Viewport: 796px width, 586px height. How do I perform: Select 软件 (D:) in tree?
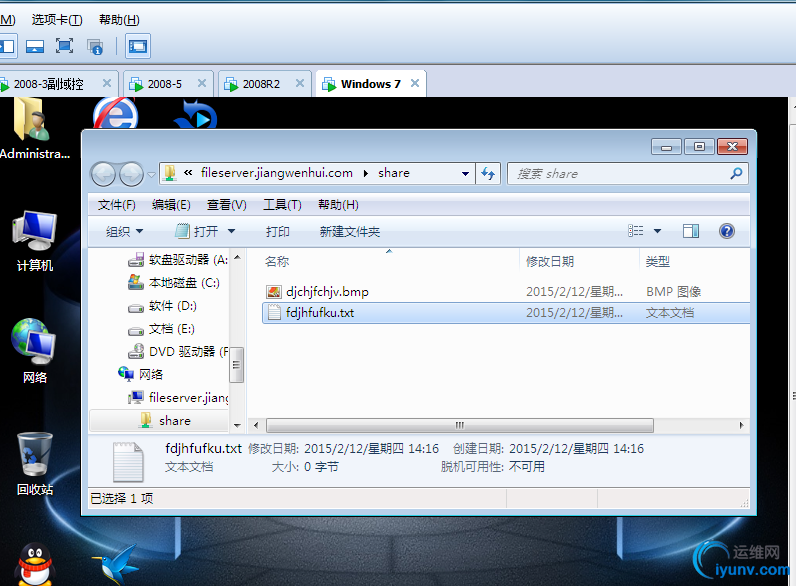(x=162, y=306)
